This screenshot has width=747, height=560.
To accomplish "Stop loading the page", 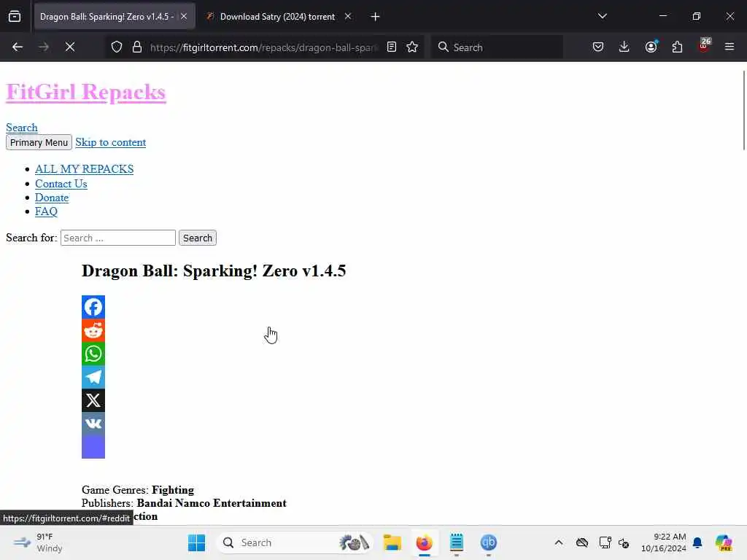I will pyautogui.click(x=70, y=47).
